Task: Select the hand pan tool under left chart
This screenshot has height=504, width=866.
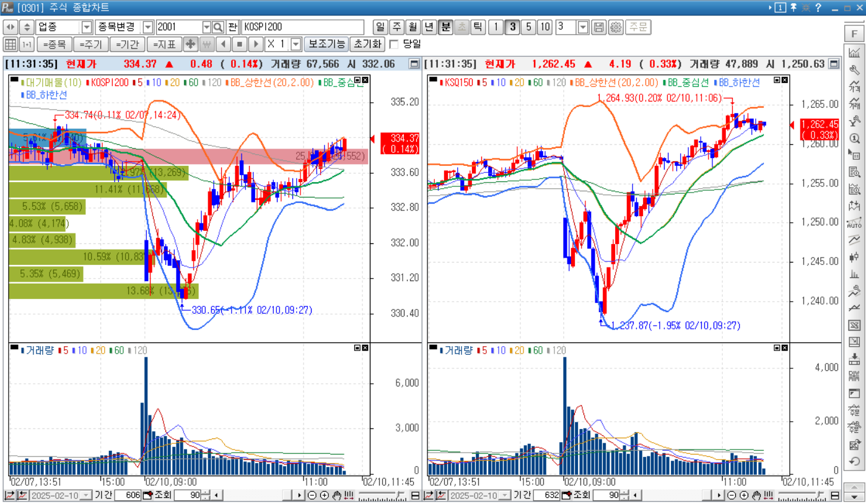Action: (337, 495)
